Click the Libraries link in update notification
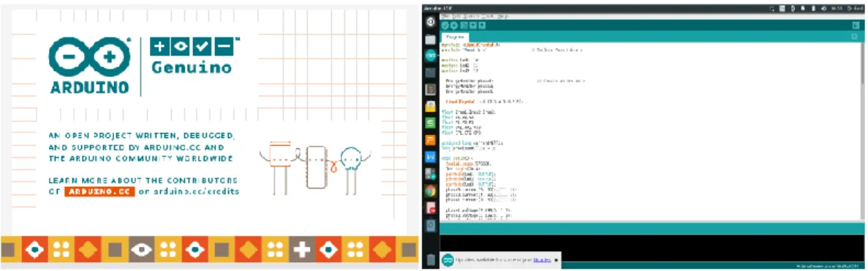 pos(542,259)
